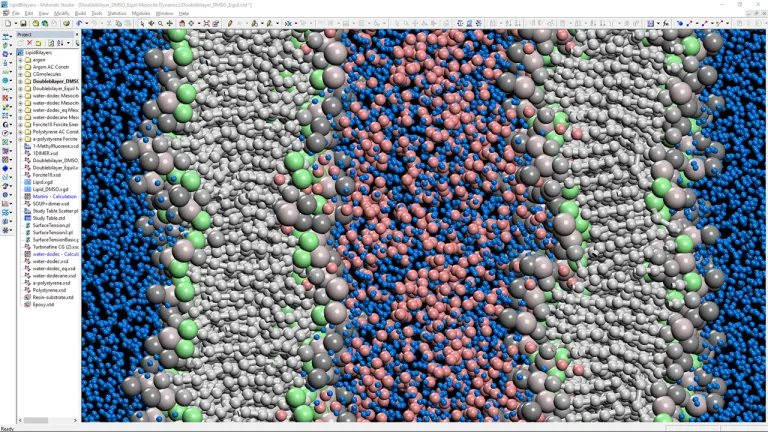The width and height of the screenshot is (768, 432).
Task: Open the Modules menu
Action: pyautogui.click(x=141, y=13)
